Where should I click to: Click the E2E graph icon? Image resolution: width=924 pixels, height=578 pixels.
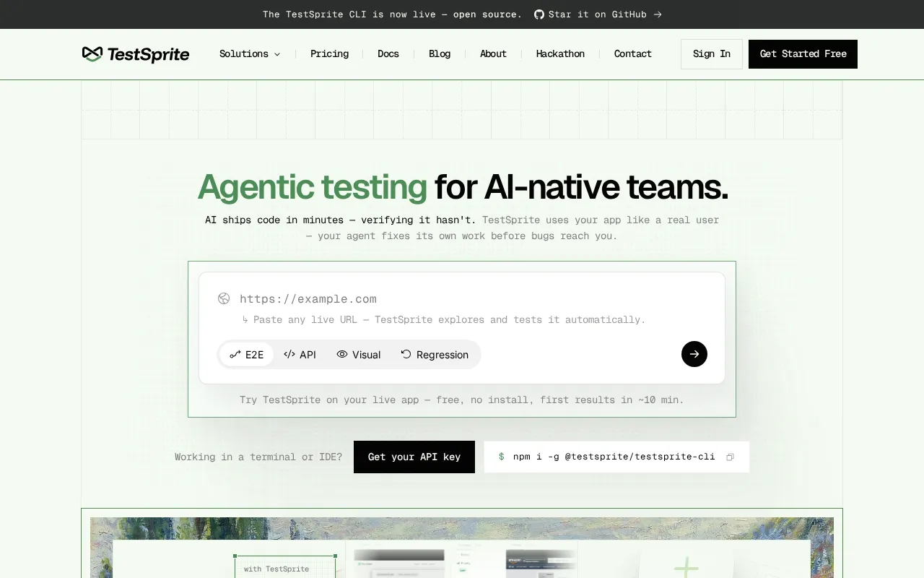[x=235, y=355]
